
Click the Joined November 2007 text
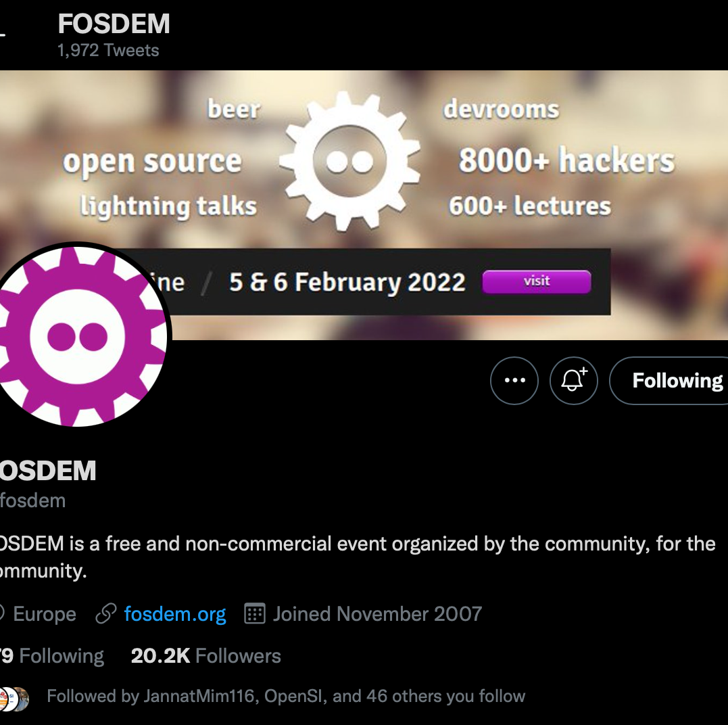click(x=377, y=614)
